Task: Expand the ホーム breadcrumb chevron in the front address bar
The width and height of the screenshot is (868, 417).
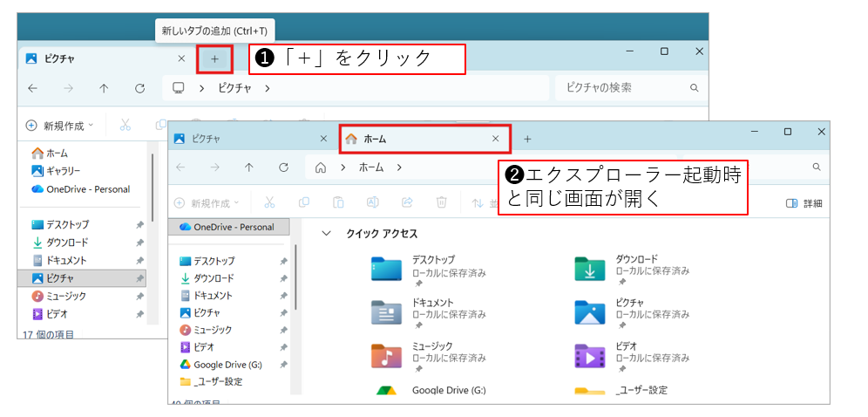Action: pos(399,167)
